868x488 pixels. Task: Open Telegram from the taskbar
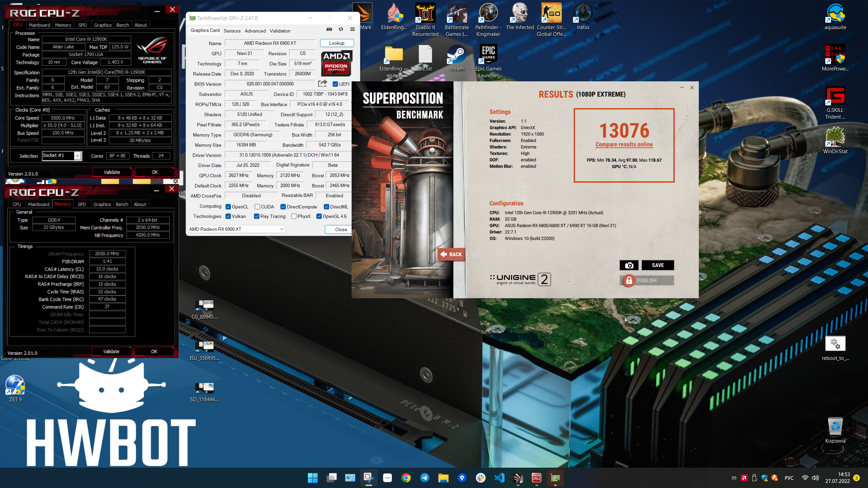[425, 478]
